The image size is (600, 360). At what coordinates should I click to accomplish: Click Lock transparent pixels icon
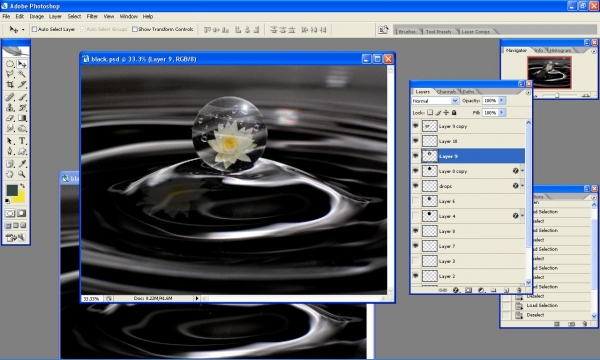(430, 112)
